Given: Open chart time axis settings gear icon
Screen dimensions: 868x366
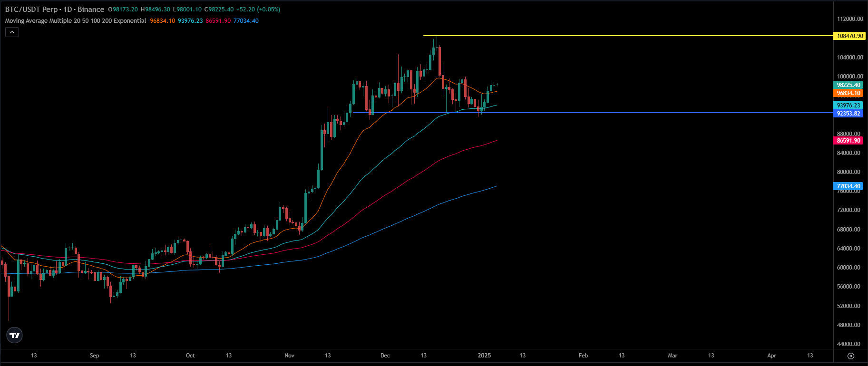Looking at the screenshot, I should point(851,356).
